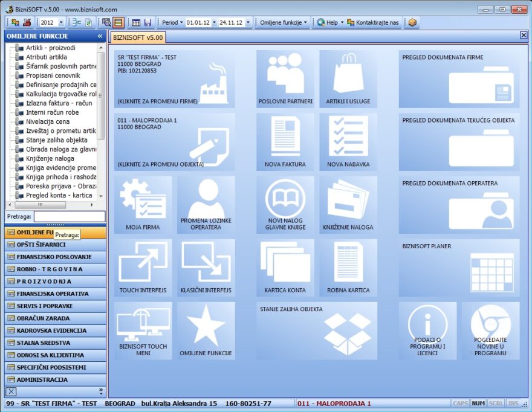The height and width of the screenshot is (412, 532).
Task: Click the company-change tile SR "TEST FIRMA"
Action: point(174,79)
